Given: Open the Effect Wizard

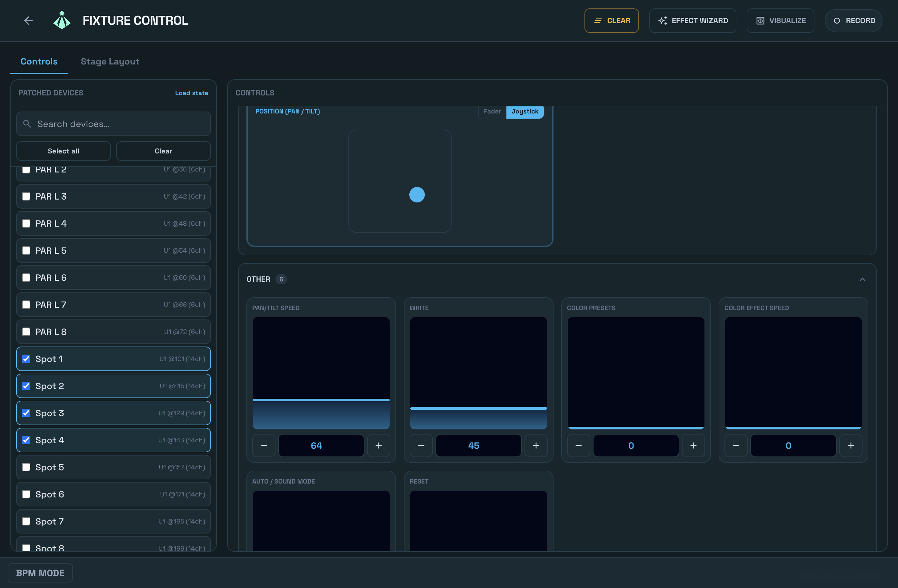Looking at the screenshot, I should point(692,21).
